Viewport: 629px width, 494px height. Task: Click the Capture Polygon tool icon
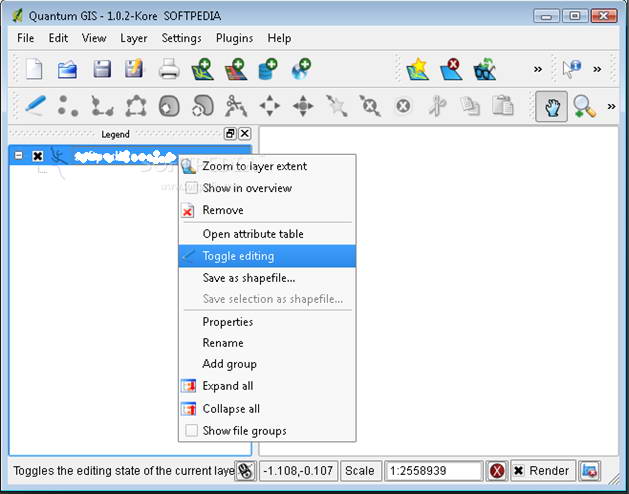coord(135,105)
